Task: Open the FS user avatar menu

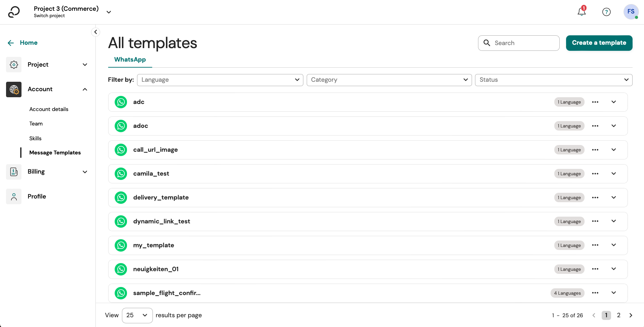Action: (x=631, y=12)
